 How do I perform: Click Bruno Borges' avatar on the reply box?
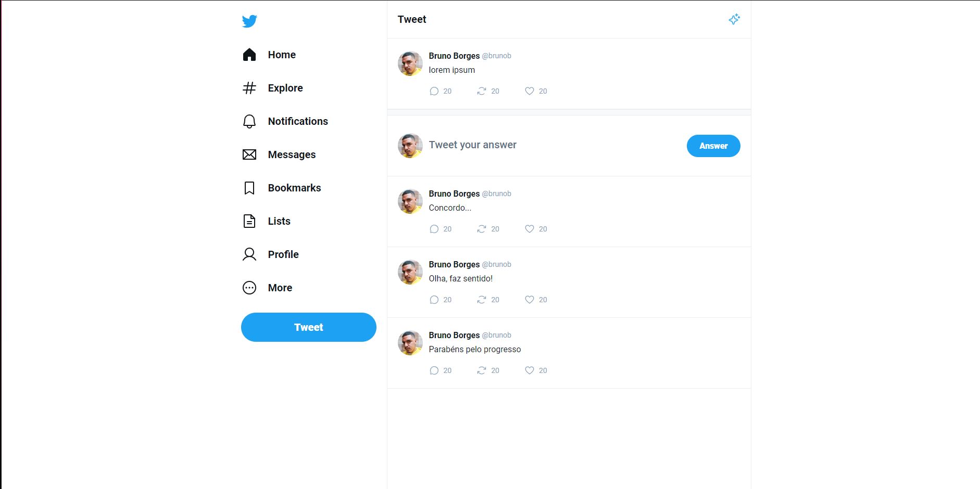[x=410, y=145]
